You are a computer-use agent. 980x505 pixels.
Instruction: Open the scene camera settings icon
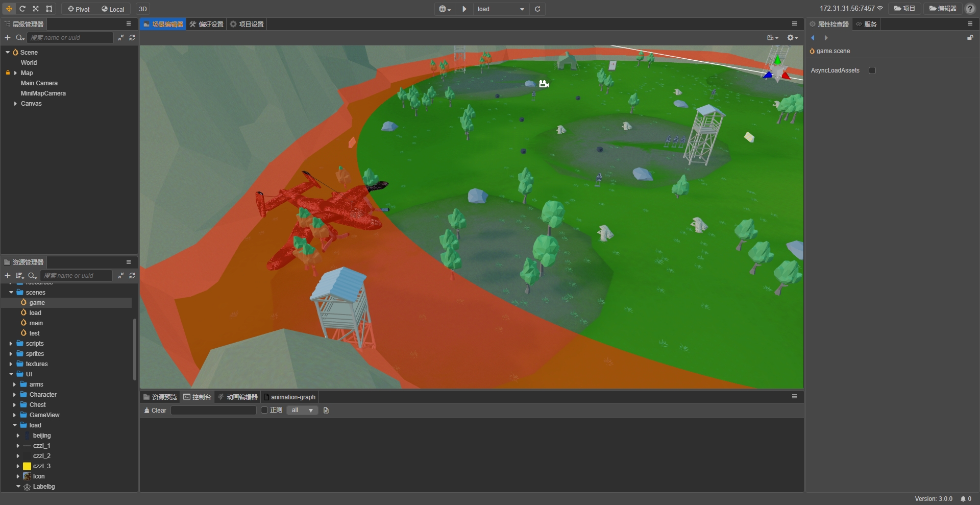coord(772,38)
